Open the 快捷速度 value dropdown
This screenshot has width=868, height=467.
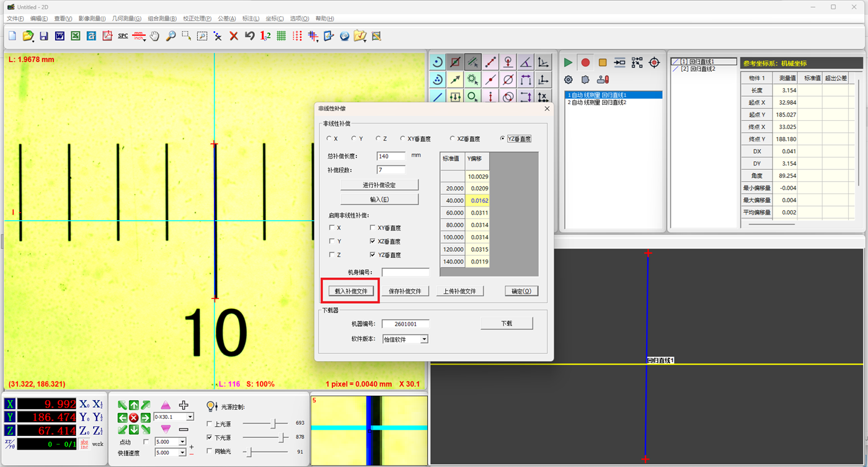182,453
